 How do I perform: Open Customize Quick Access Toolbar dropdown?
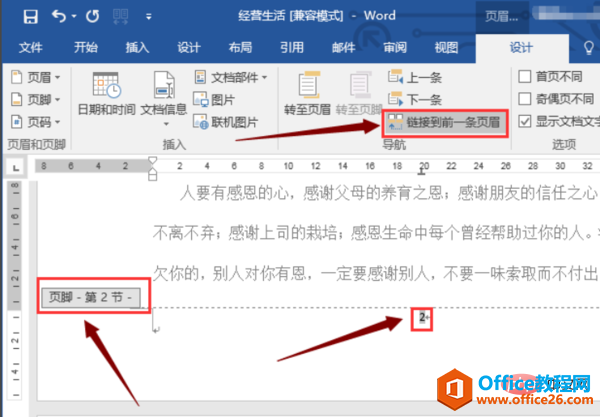tap(148, 16)
